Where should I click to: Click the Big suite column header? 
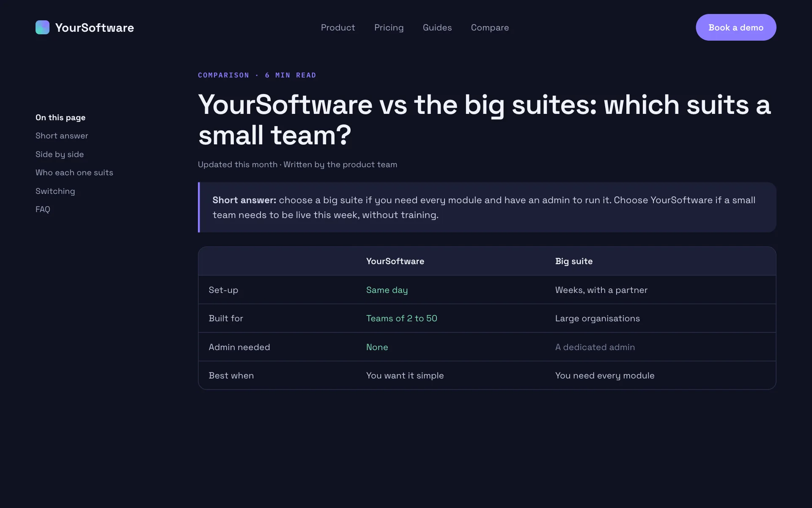click(574, 261)
